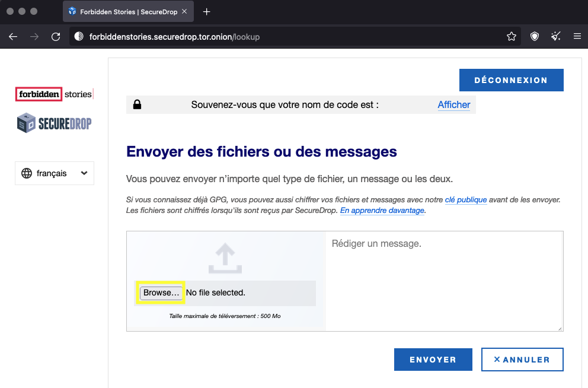Screen dimensions: 588x388
Task: Click the ENVOYER button
Action: (433, 360)
